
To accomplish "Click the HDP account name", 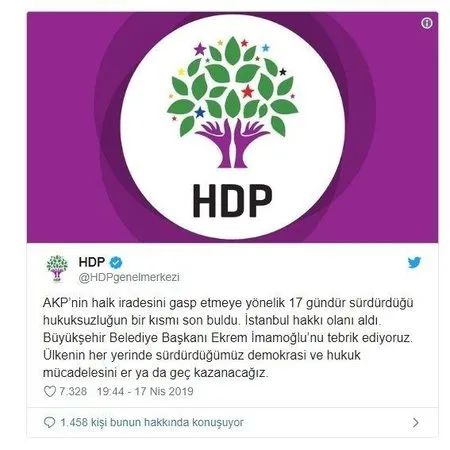I will click(x=92, y=262).
